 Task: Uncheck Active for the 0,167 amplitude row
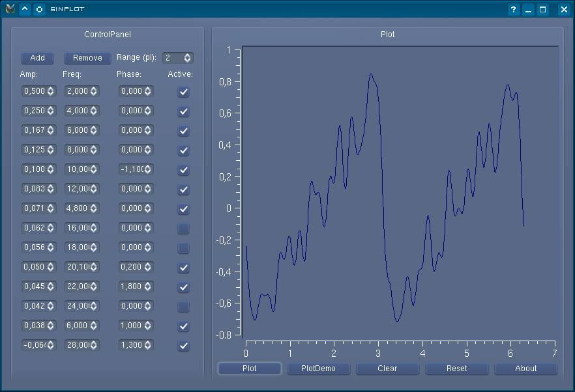(183, 130)
